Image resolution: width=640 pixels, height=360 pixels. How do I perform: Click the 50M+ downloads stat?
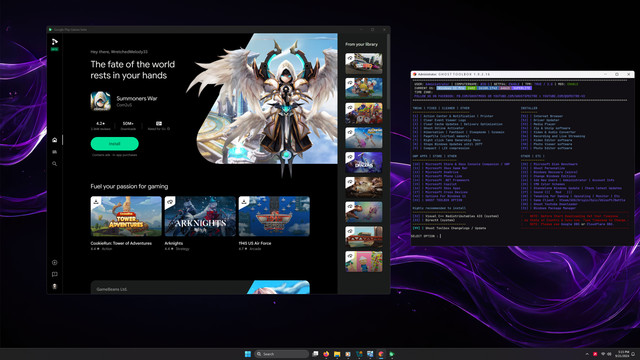point(128,125)
